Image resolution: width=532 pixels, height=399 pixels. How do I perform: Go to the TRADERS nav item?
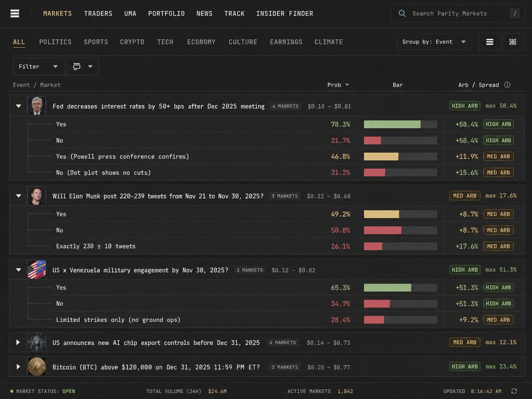(x=98, y=13)
